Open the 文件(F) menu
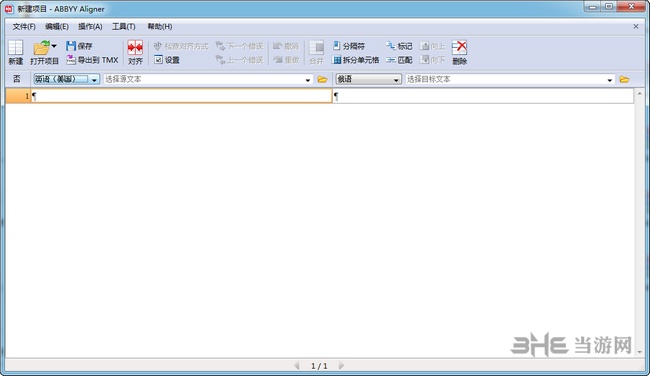 (x=24, y=27)
